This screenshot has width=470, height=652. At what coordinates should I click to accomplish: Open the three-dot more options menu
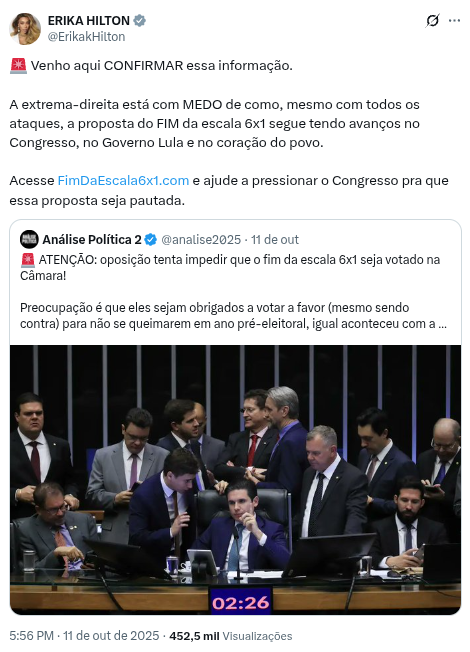[x=454, y=20]
